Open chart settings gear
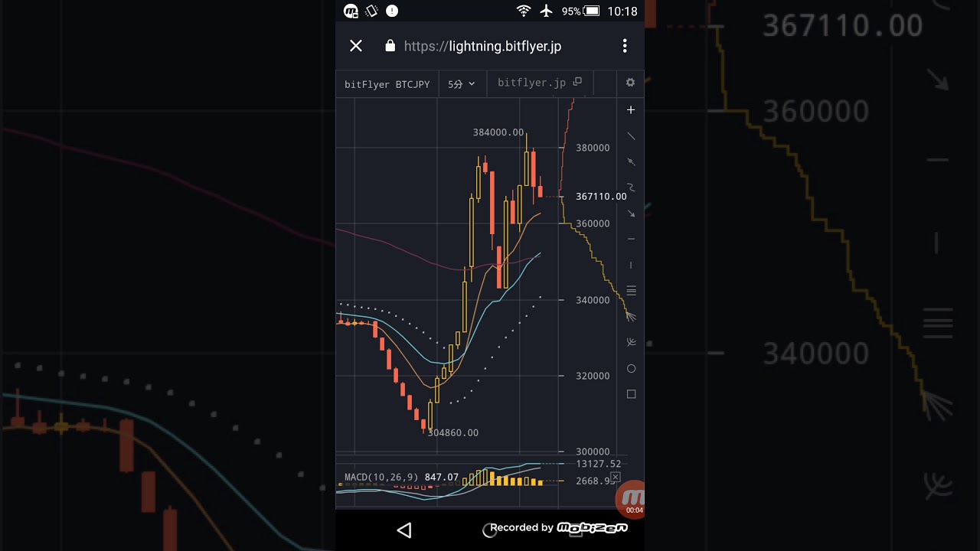The image size is (980, 551). point(630,83)
